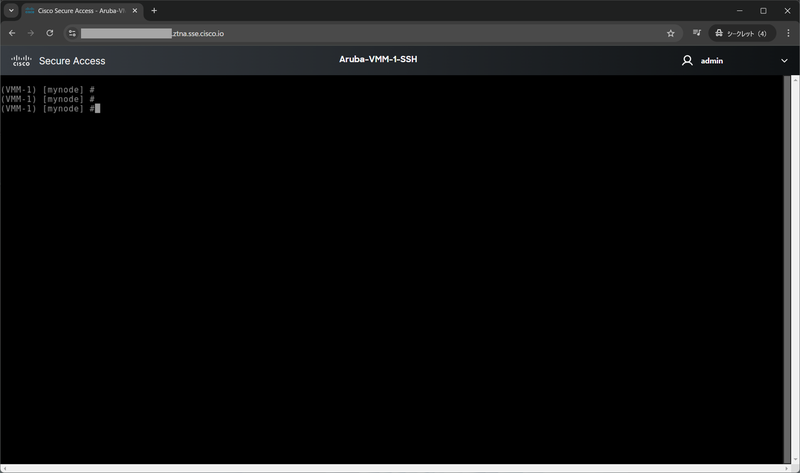Click the first (VMM-1) [mynode] # prompt line

(x=47, y=90)
